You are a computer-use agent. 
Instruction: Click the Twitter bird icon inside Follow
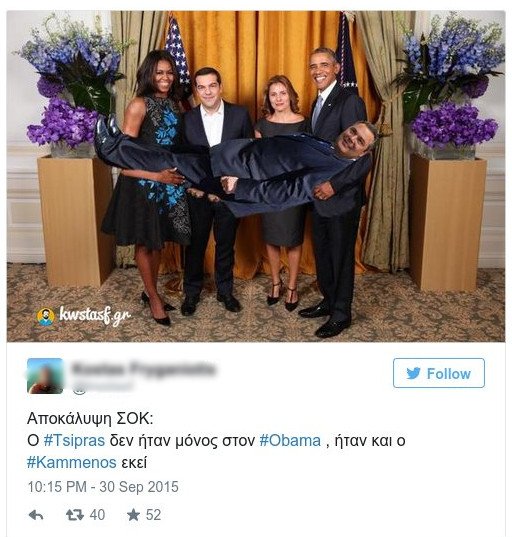click(x=413, y=373)
